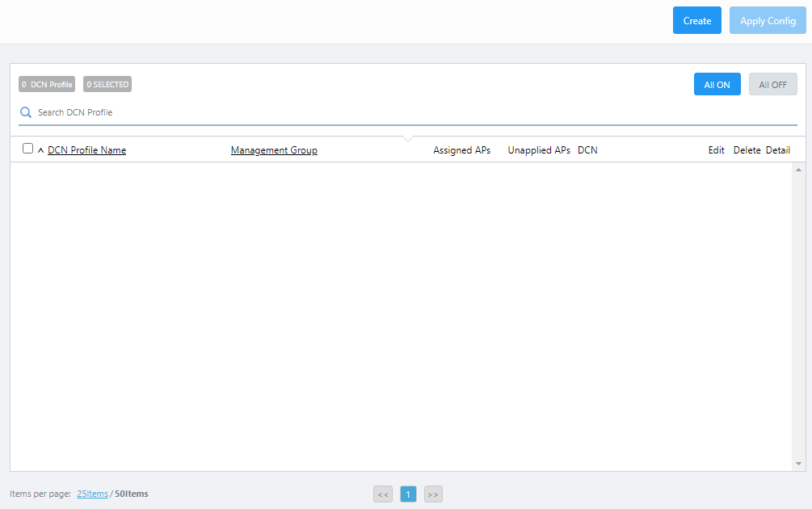Turn all profiles off with All OFF
The width and height of the screenshot is (812, 509).
coord(772,85)
